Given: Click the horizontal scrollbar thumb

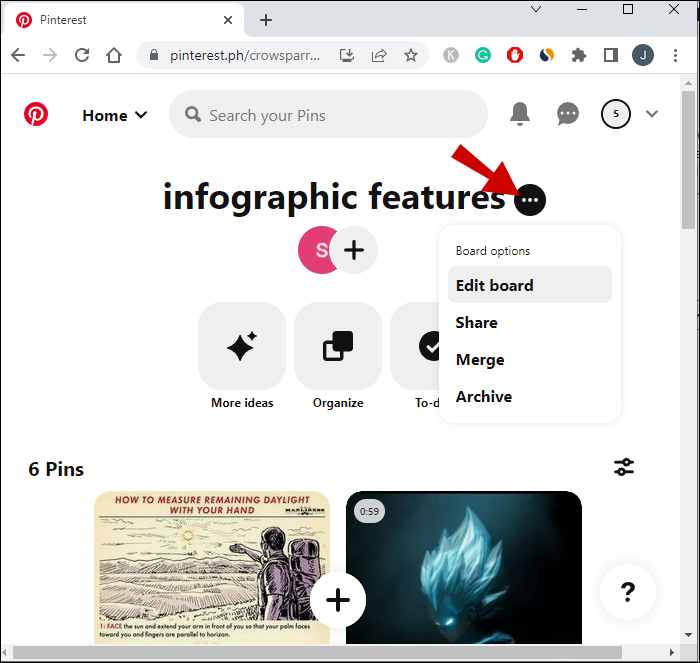Looking at the screenshot, I should 317,652.
